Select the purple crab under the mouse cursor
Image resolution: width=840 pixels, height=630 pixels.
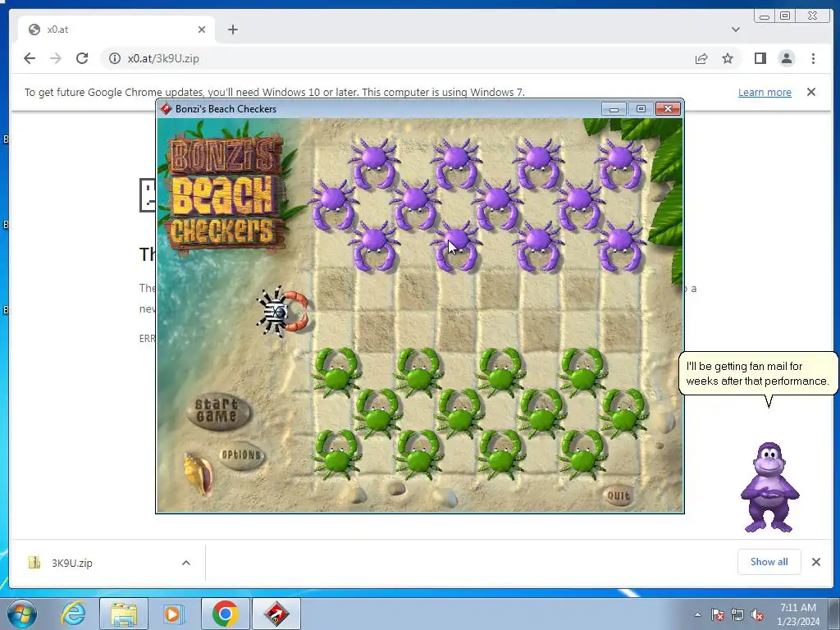pos(456,246)
